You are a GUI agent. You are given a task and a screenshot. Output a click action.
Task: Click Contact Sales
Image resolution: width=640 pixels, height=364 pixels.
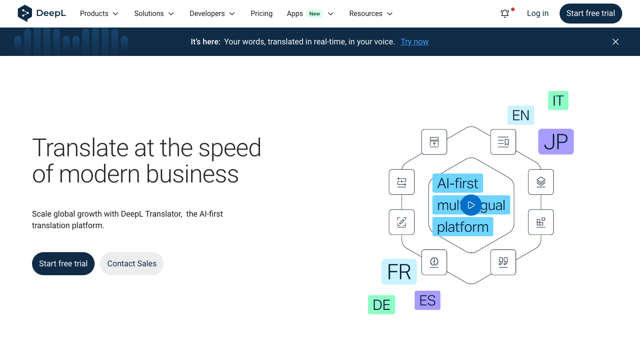point(132,264)
